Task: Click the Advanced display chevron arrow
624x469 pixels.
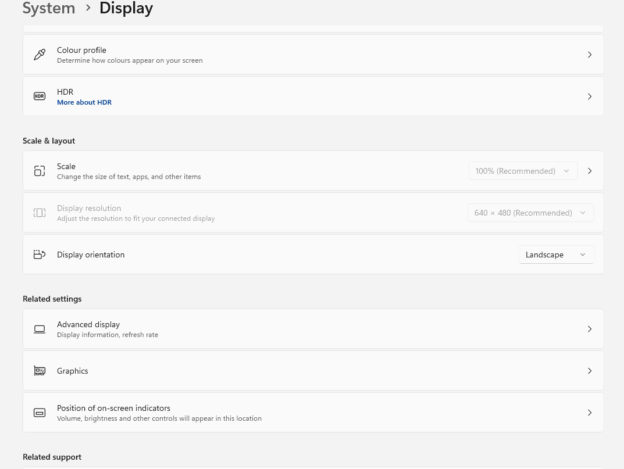Action: point(590,329)
